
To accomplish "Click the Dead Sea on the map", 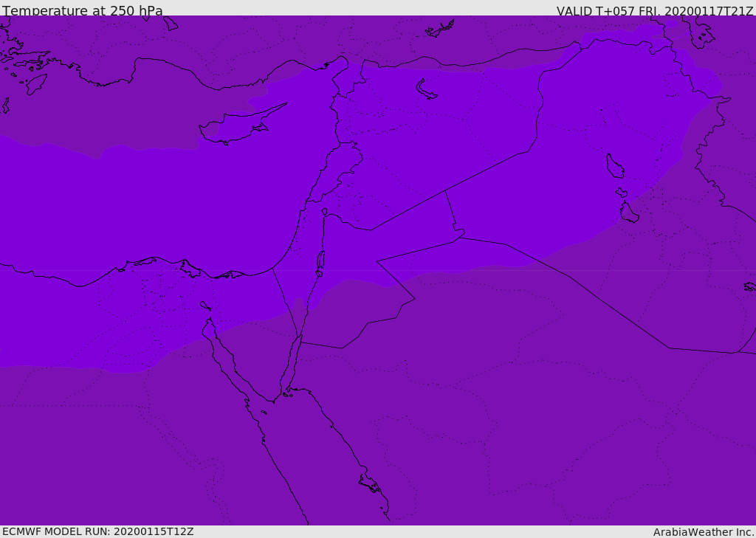I will click(x=320, y=260).
